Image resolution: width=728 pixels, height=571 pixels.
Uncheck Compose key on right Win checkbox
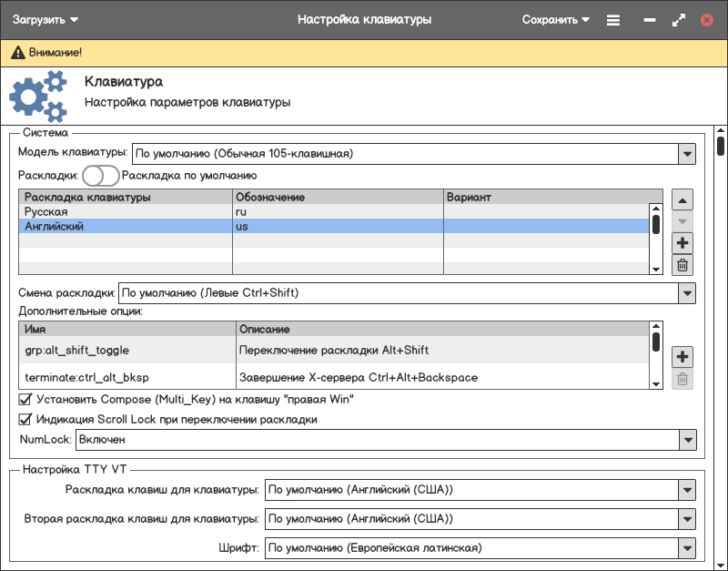25,399
